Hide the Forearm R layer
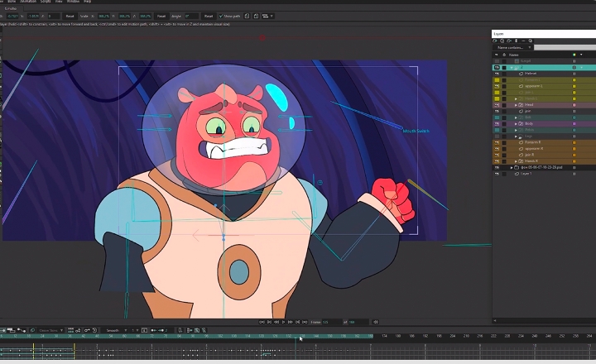Screen dimensions: 596x364 [497, 142]
